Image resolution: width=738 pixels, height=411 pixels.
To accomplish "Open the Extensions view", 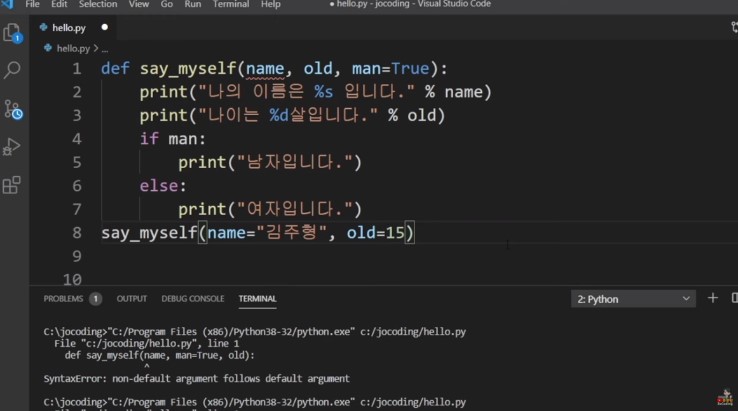I will (13, 184).
